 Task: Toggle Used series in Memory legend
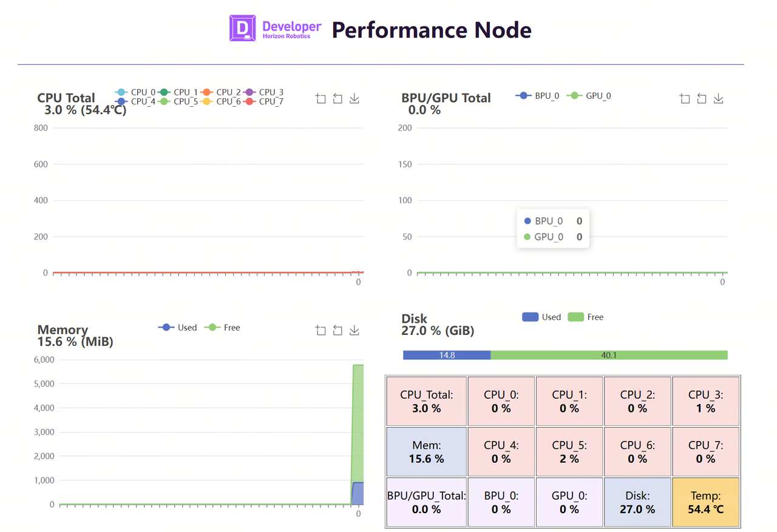[x=177, y=328]
